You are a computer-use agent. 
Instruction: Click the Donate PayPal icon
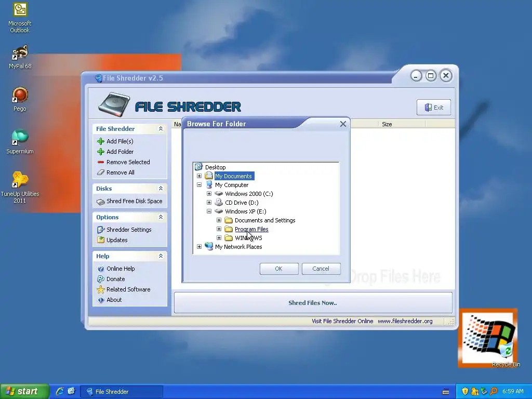(100, 279)
